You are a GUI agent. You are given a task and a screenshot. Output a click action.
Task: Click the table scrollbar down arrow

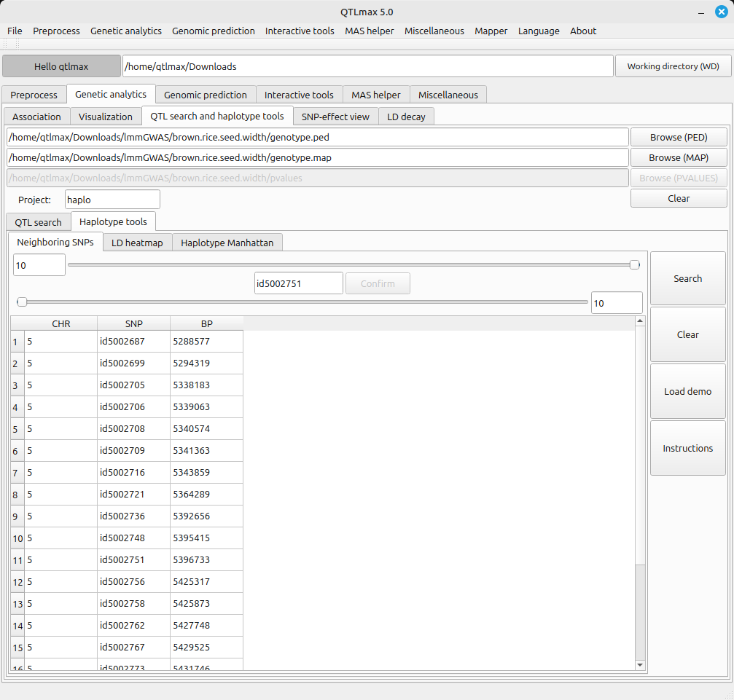pyautogui.click(x=640, y=665)
